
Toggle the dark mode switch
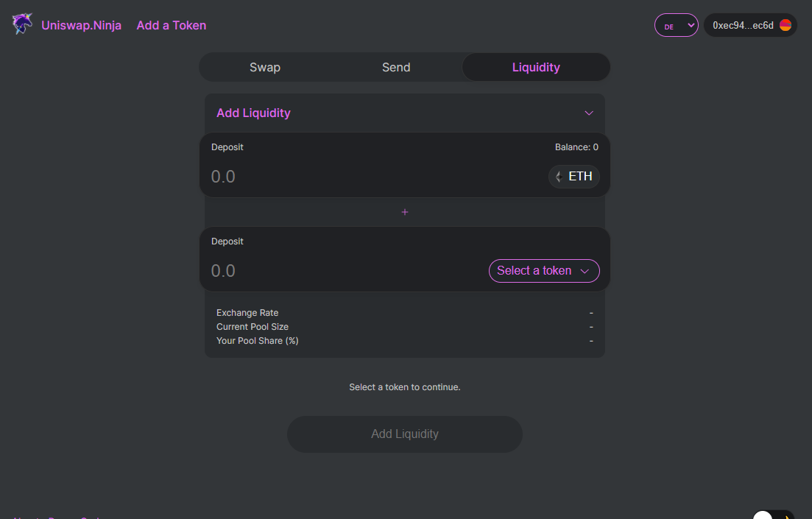point(773,515)
